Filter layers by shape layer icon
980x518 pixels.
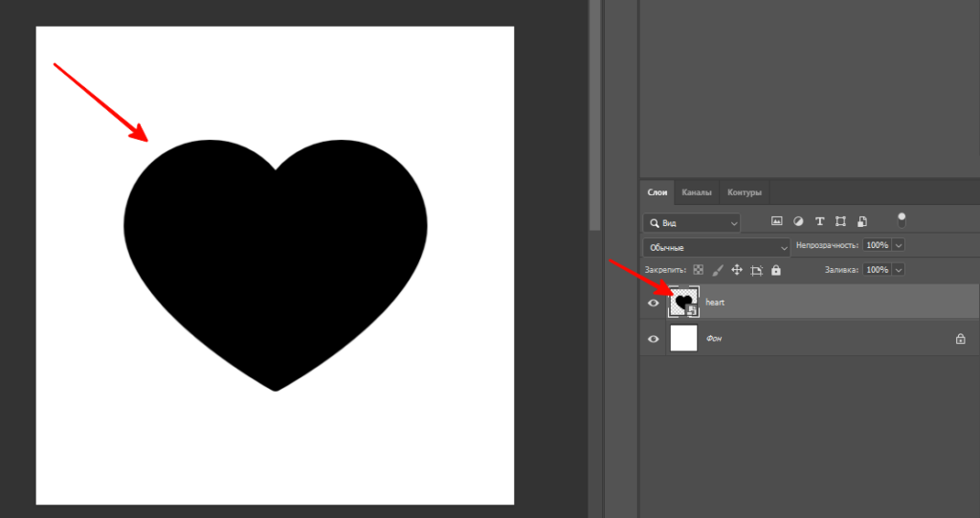tap(840, 221)
